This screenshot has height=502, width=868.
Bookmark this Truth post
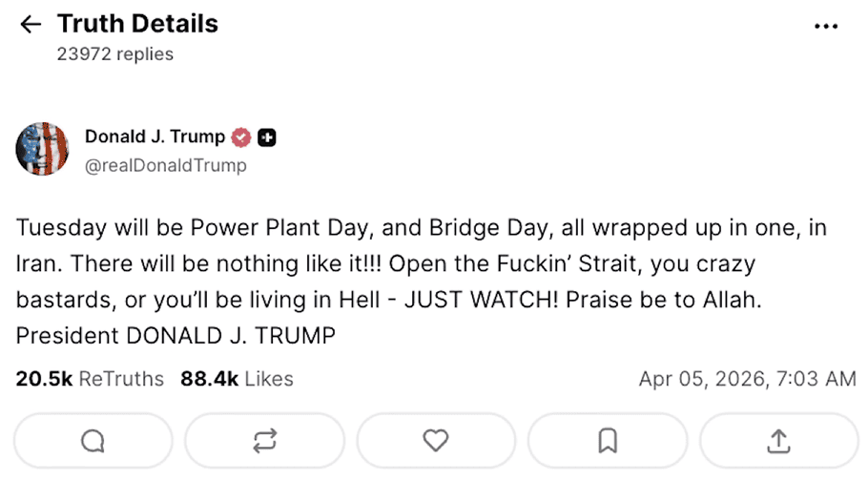point(608,441)
